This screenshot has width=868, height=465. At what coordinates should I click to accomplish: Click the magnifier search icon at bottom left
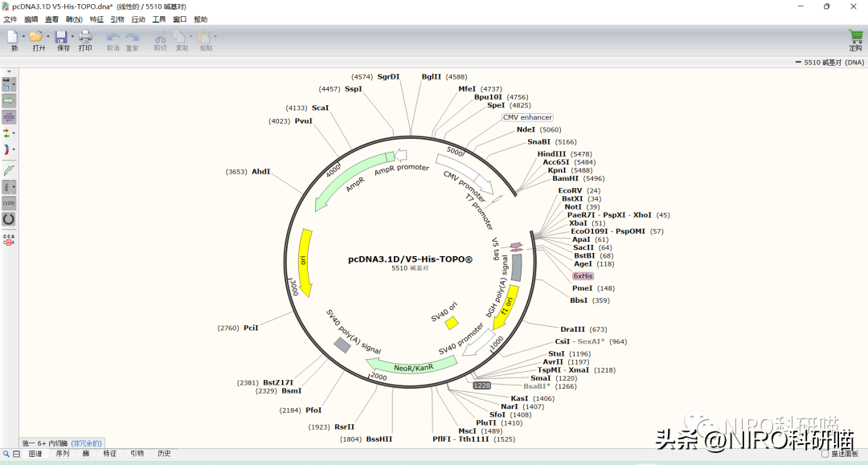tap(6, 454)
